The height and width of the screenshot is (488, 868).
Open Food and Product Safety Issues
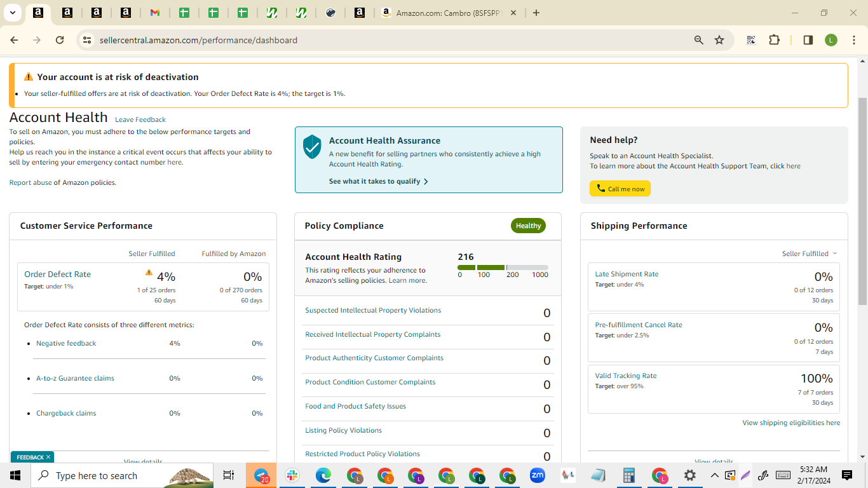(355, 406)
